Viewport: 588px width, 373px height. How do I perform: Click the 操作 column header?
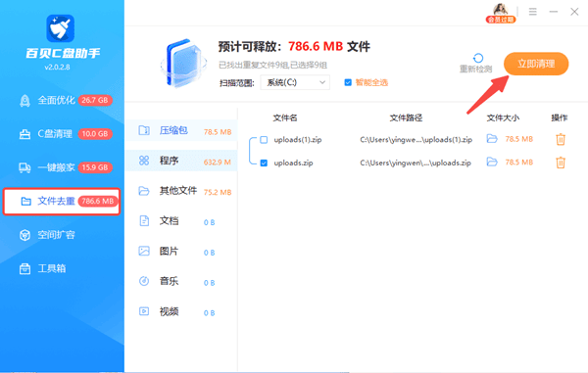pos(560,117)
